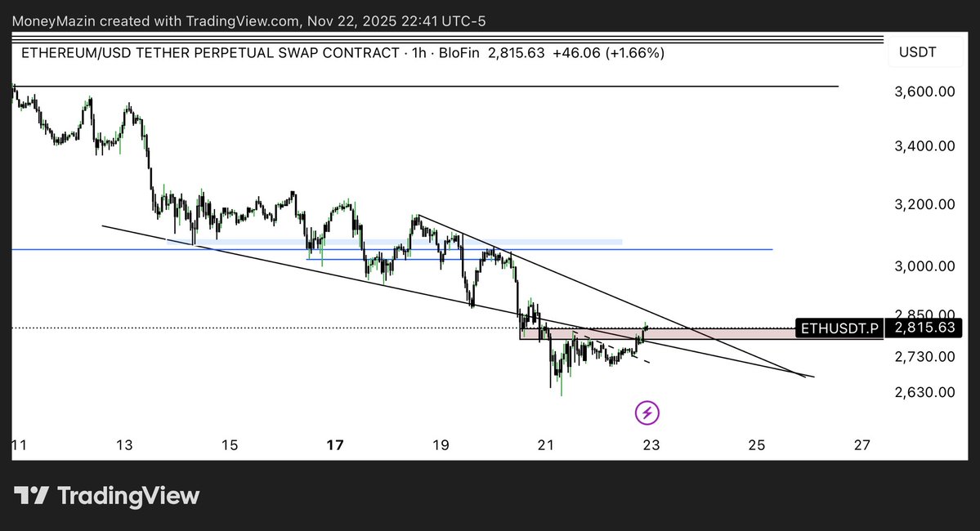
Task: Click the TradingView logo
Action: (107, 496)
